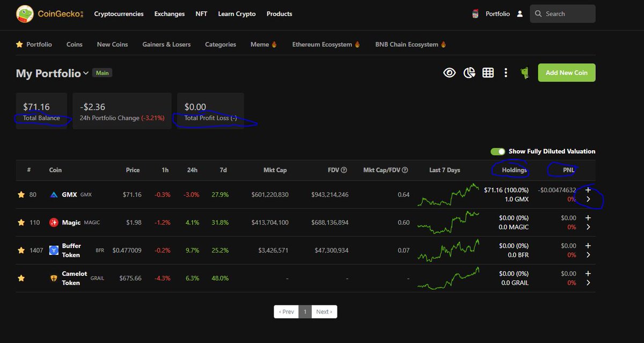Select the starred Portfolio tab
This screenshot has width=644, height=343.
pos(34,45)
